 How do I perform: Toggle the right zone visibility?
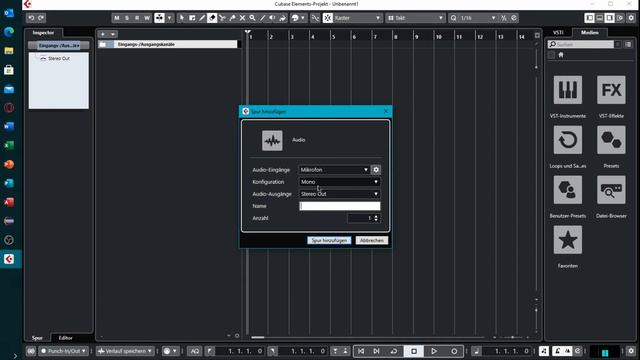pyautogui.click(x=609, y=18)
